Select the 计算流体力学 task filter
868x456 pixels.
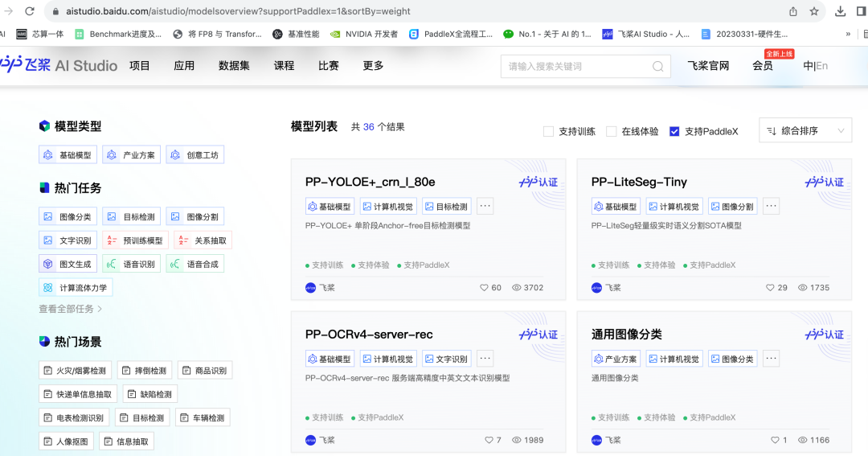point(76,288)
